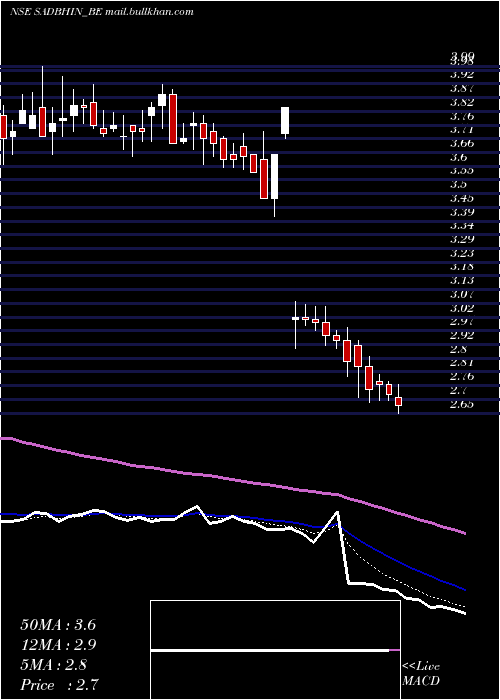Click the last red candlestick near 2.65

[x=399, y=401]
